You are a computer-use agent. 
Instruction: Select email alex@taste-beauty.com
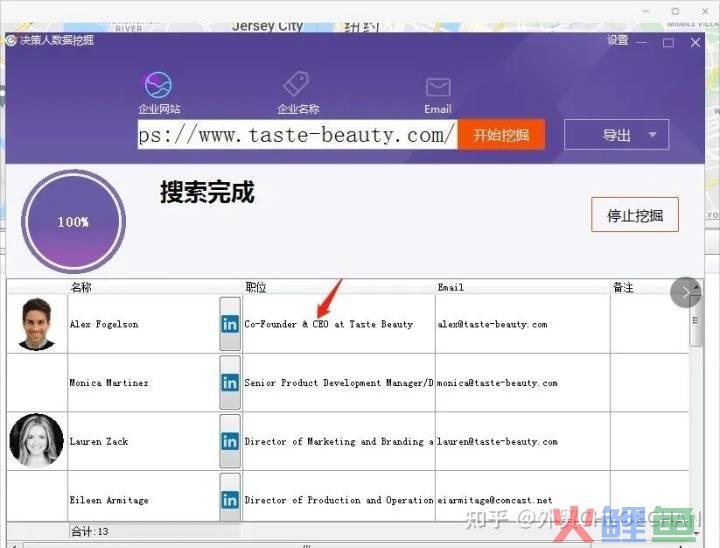click(x=523, y=324)
